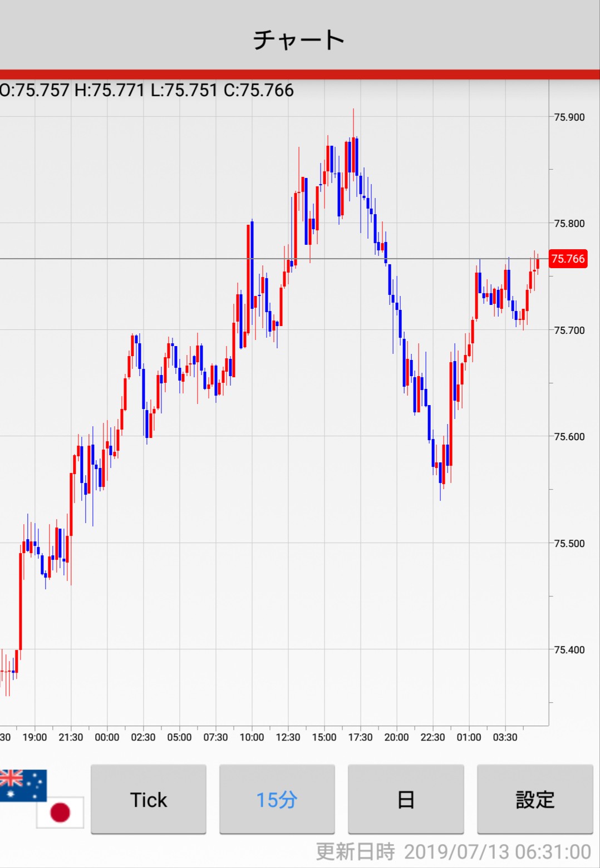Tap the 00:00 time axis label

coord(107,737)
